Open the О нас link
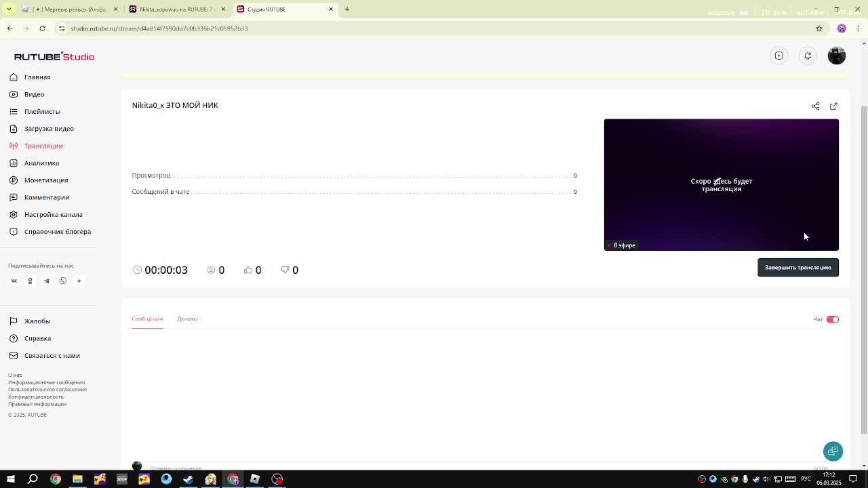The image size is (868, 488). (x=15, y=375)
